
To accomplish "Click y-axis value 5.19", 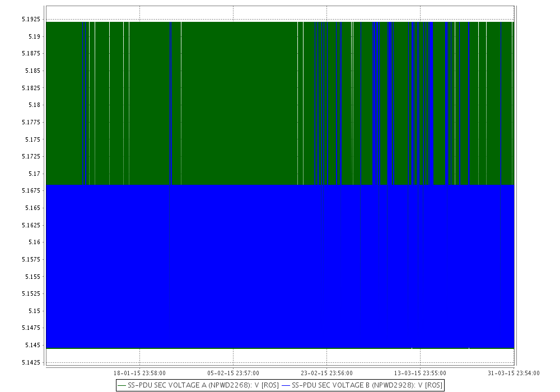I will pos(34,36).
